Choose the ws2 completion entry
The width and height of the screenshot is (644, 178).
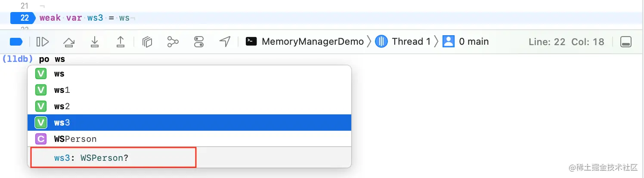pos(189,106)
